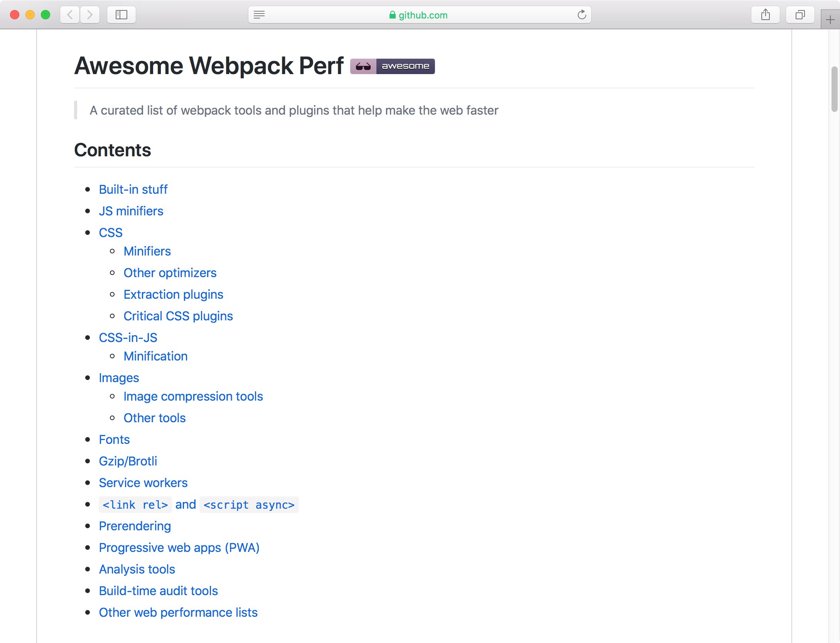The height and width of the screenshot is (643, 840).
Task: Click the Contents heading
Action: tap(113, 150)
